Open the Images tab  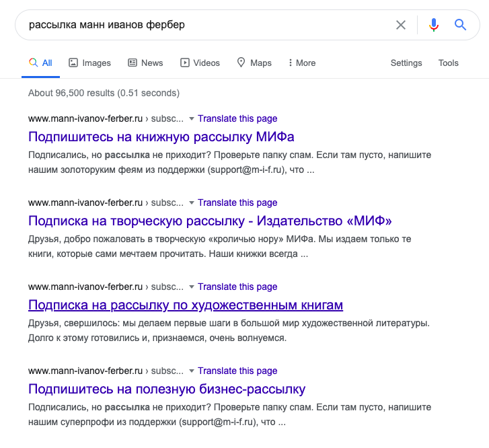[90, 63]
